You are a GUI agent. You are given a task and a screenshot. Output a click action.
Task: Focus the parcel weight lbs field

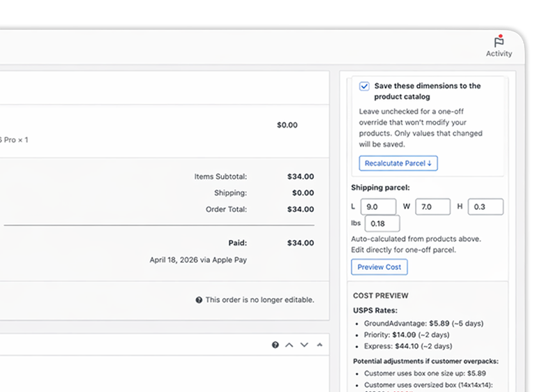(382, 223)
